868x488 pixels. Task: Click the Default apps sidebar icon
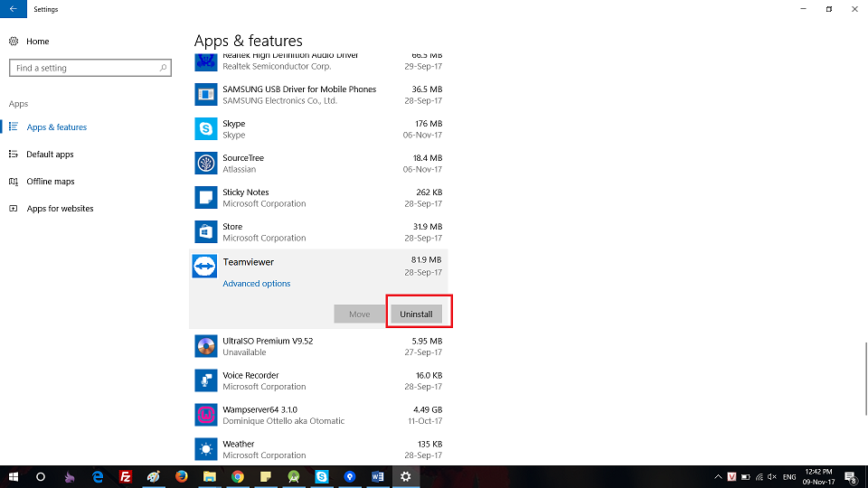(x=14, y=154)
